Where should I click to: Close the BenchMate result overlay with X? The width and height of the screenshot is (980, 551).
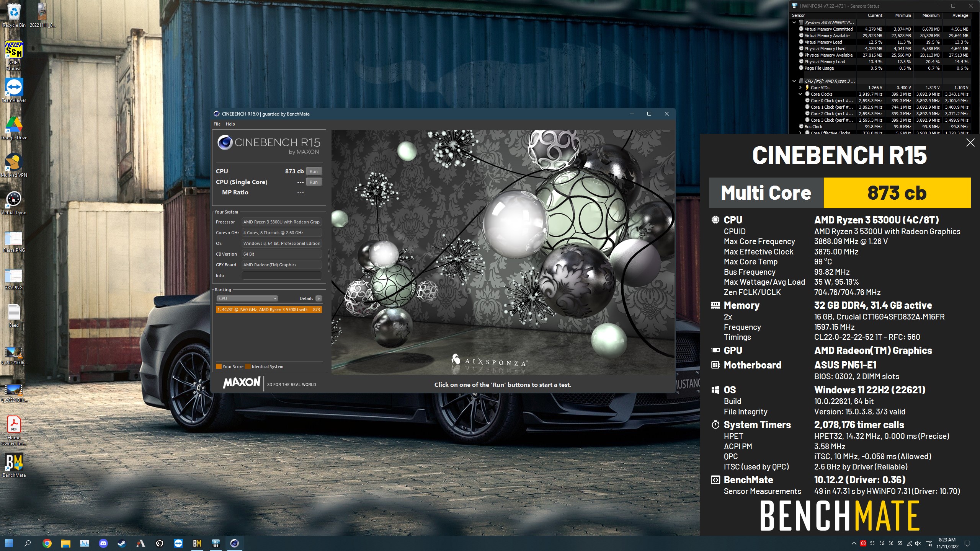(970, 143)
